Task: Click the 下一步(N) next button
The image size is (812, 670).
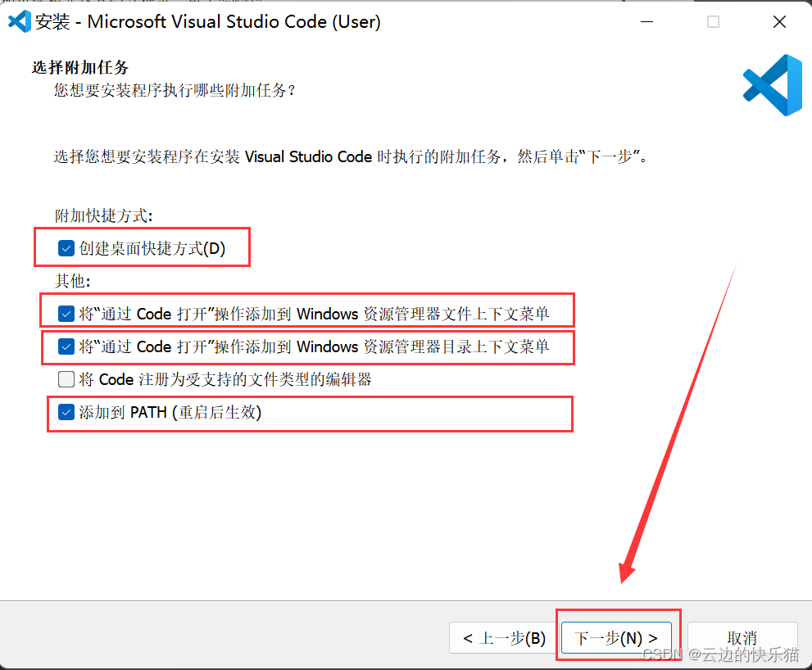Action: (616, 637)
